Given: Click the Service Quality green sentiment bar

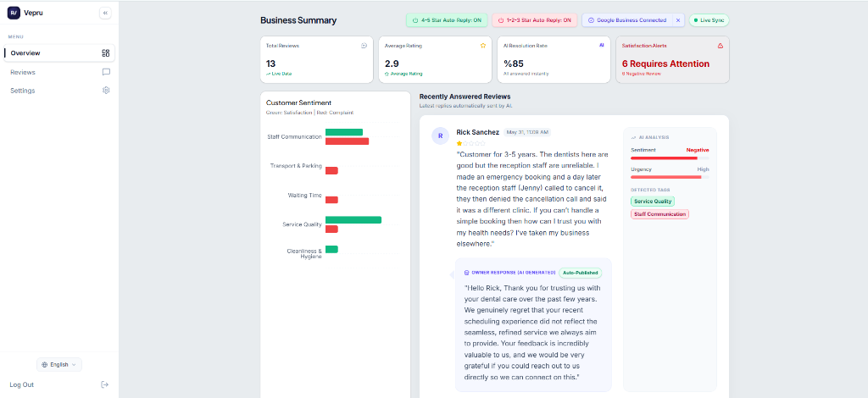Looking at the screenshot, I should coord(353,220).
